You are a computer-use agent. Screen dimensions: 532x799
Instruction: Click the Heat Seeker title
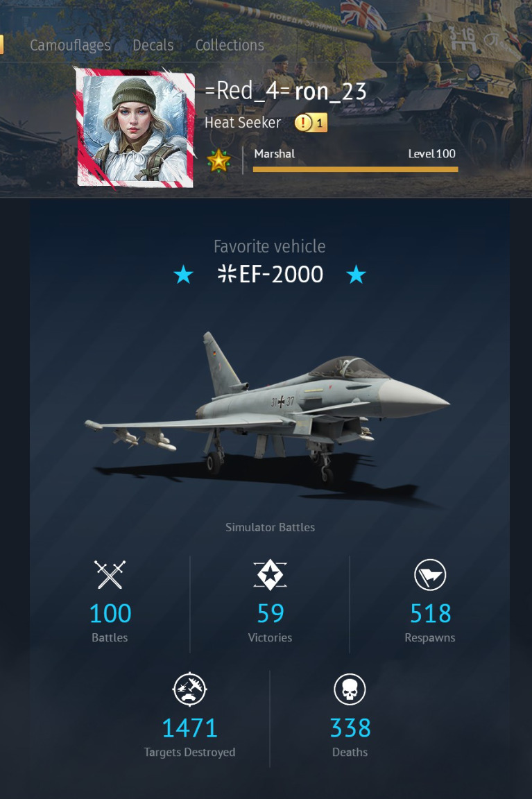click(x=243, y=123)
